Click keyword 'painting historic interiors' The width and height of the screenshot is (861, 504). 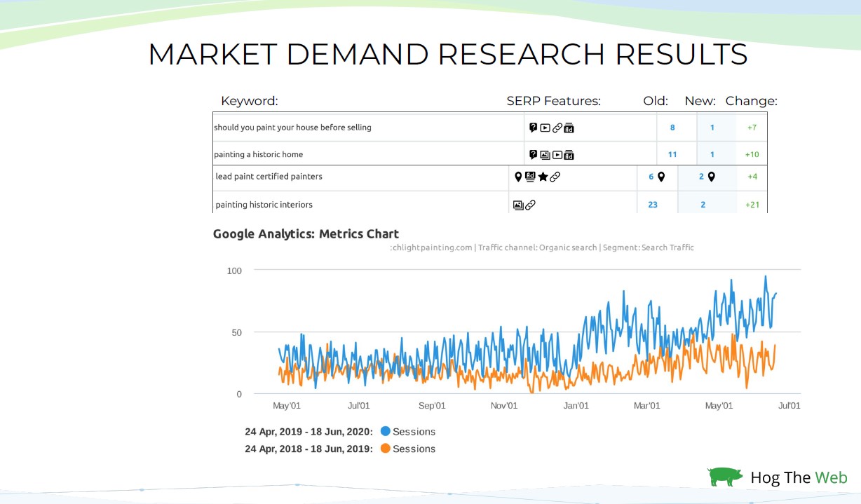pyautogui.click(x=264, y=205)
